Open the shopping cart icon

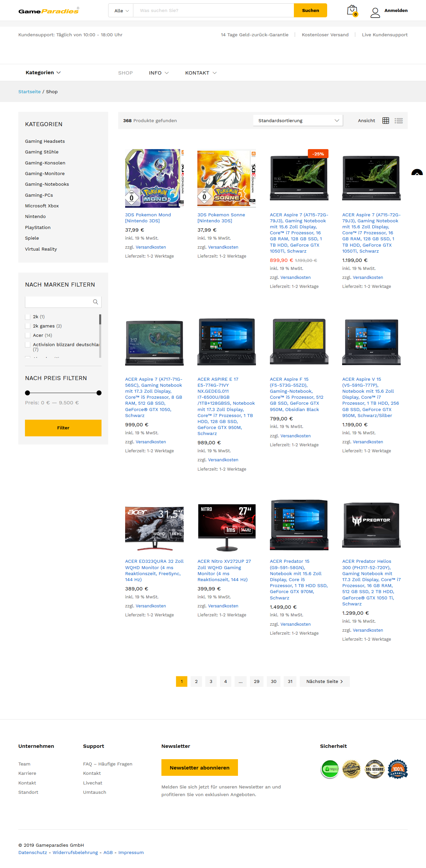coord(352,11)
